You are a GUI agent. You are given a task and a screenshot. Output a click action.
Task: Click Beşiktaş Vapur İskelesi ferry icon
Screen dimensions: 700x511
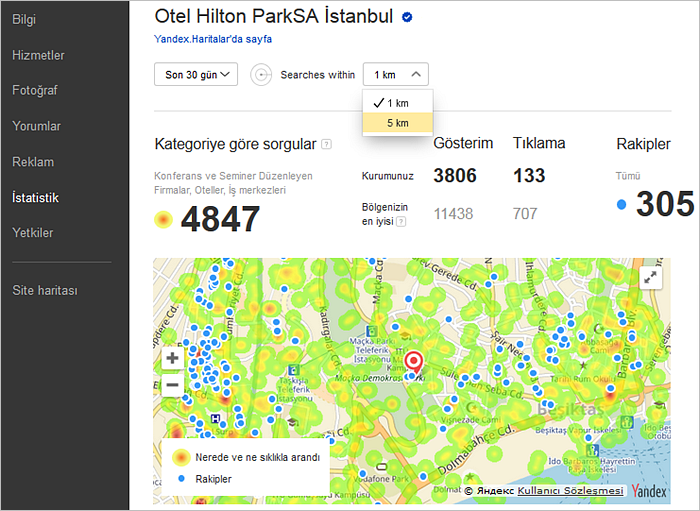[627, 421]
